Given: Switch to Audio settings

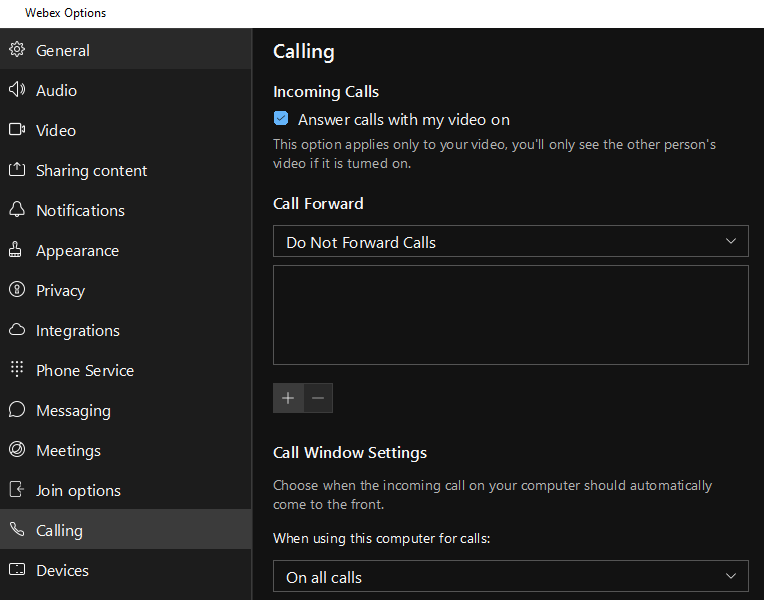Looking at the screenshot, I should click(126, 90).
